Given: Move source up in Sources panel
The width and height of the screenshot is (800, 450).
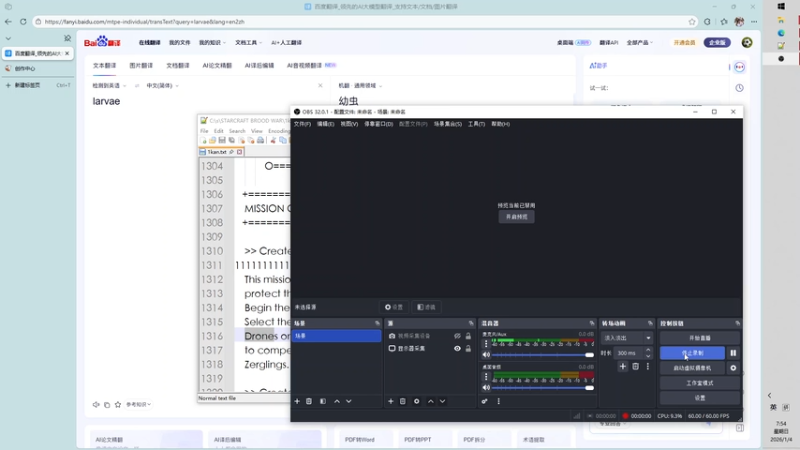Looking at the screenshot, I should click(x=431, y=402).
